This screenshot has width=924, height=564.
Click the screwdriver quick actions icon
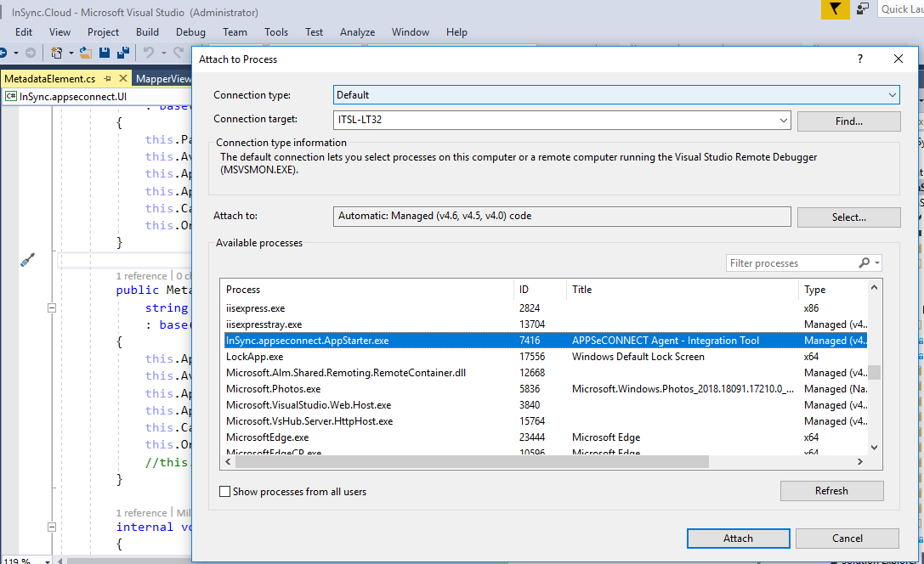coord(27,260)
